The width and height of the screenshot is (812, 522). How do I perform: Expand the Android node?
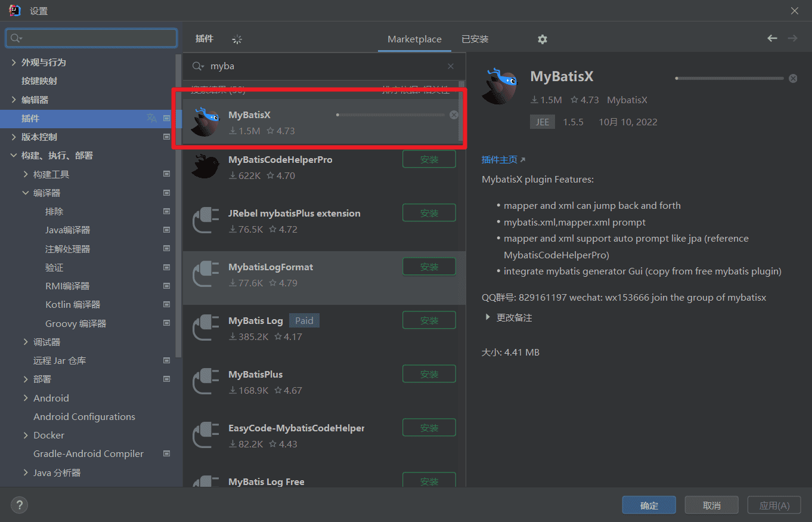[26, 398]
